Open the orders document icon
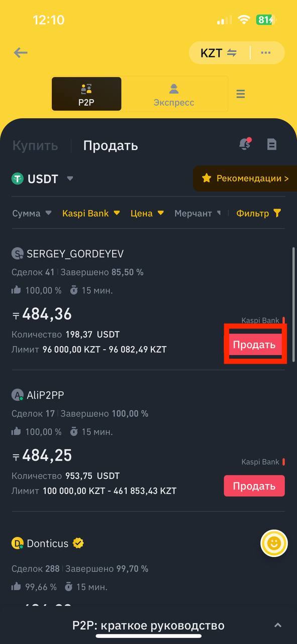 pos(272,145)
